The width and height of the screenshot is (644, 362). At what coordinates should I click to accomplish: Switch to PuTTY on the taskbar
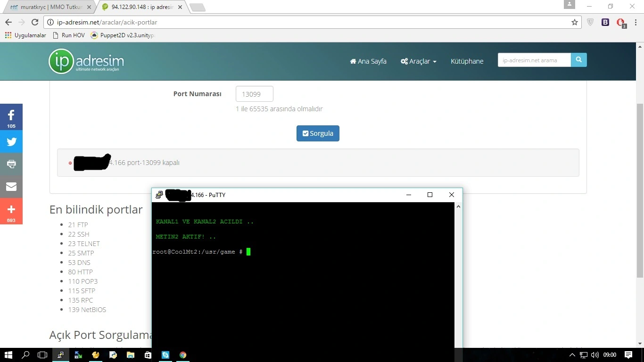pos(60,355)
